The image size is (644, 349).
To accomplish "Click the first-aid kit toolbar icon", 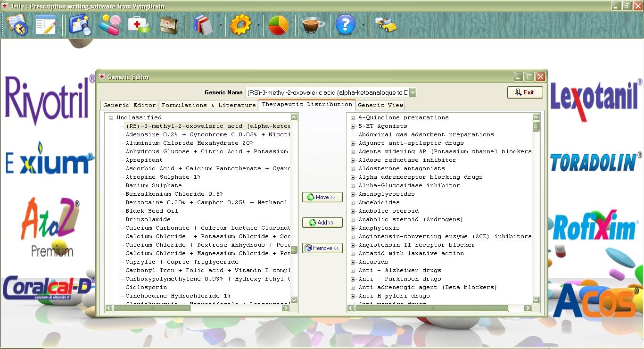I will pyautogui.click(x=139, y=25).
